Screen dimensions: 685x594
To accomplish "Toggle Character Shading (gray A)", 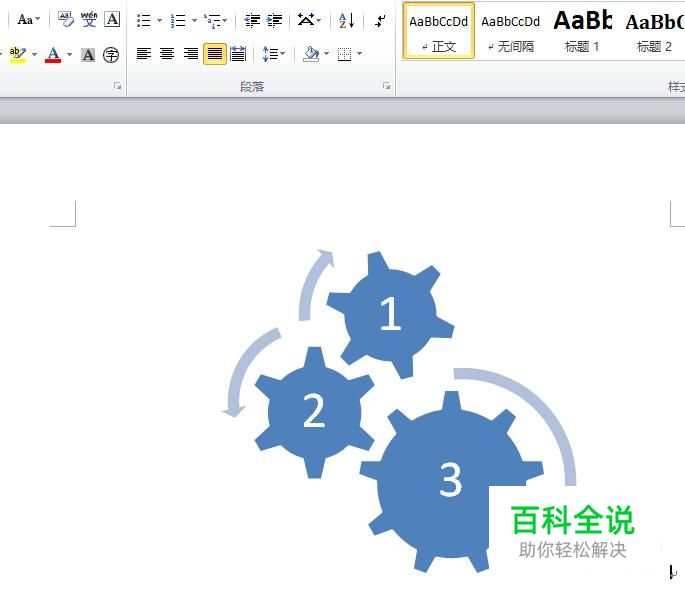I will tap(88, 55).
